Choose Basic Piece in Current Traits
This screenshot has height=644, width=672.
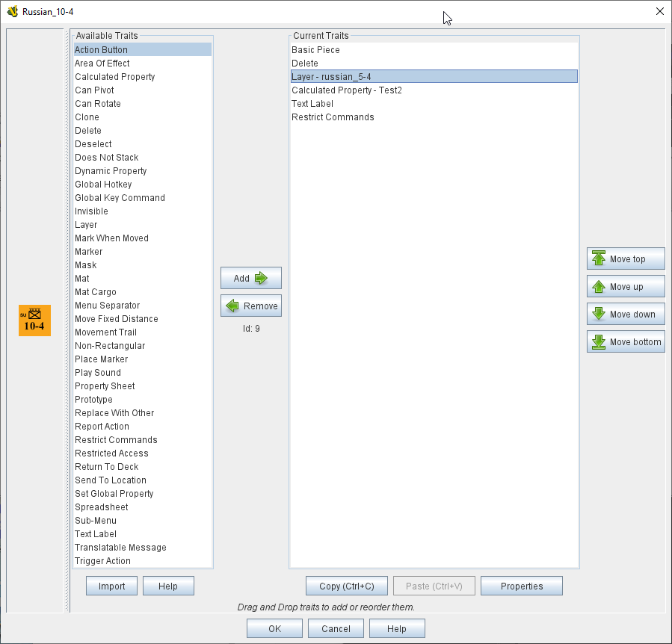tap(315, 50)
